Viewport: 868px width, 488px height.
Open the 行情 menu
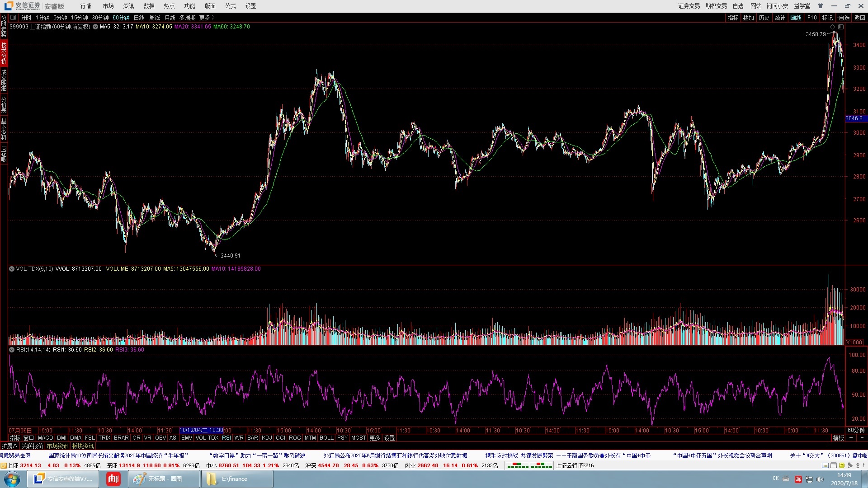86,6
